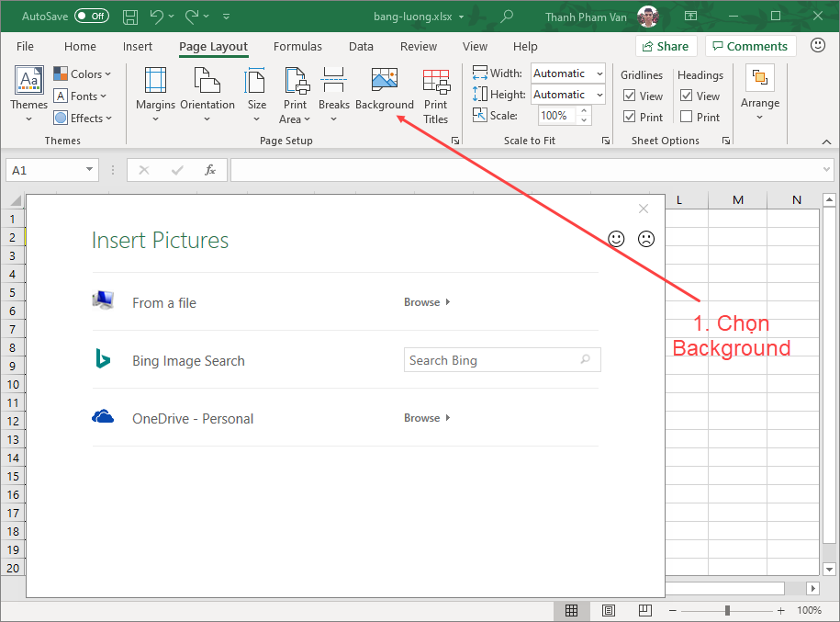840x622 pixels.
Task: Expand the formula bar chevron
Action: coord(826,169)
